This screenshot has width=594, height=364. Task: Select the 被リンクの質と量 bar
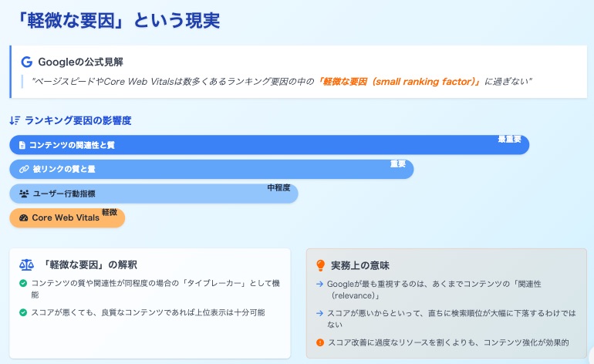211,169
